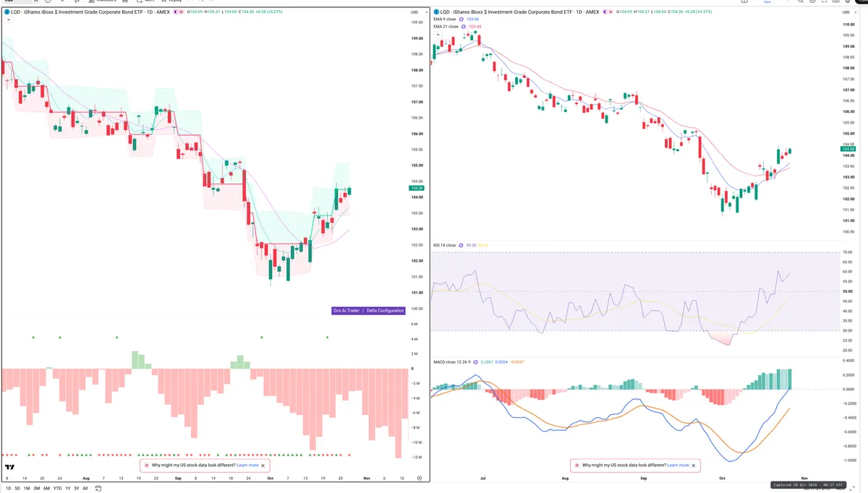Click the 104.30 price label on left axis
Viewport: 868px width, 493px height.
[x=417, y=188]
